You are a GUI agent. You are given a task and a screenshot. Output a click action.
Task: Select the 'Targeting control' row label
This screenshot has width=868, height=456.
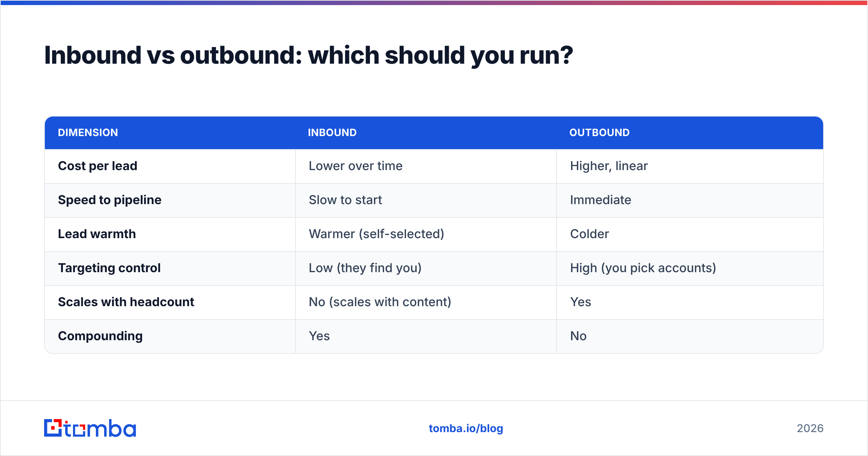click(109, 268)
